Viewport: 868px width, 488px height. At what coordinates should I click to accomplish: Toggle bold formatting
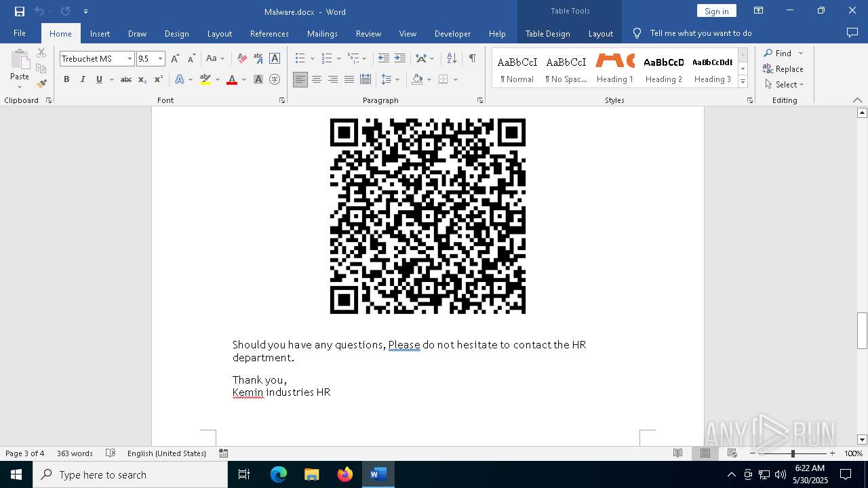(x=66, y=79)
